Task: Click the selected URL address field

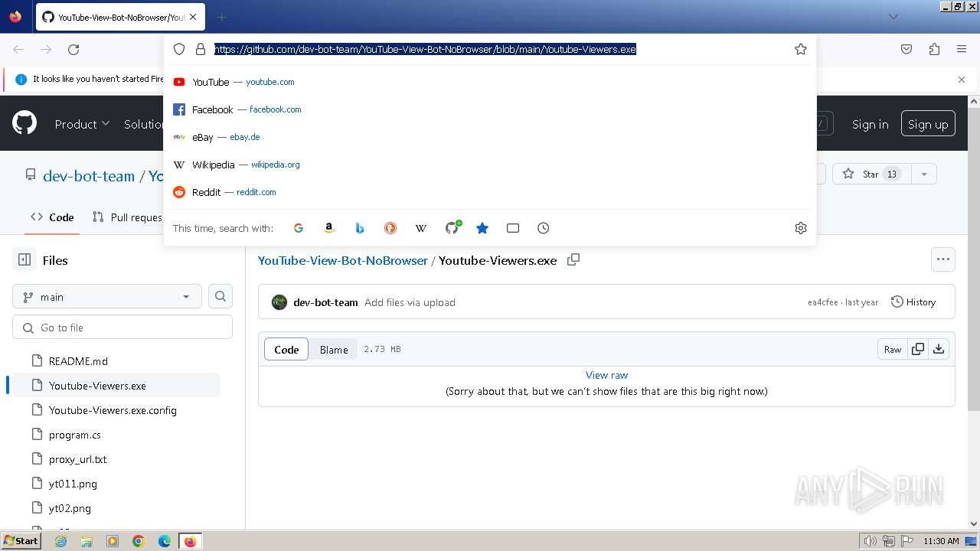Action: (425, 49)
